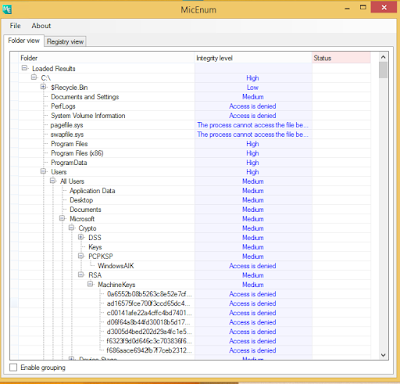
Task: Collapse the MachineKeys folder node
Action: tap(90, 284)
